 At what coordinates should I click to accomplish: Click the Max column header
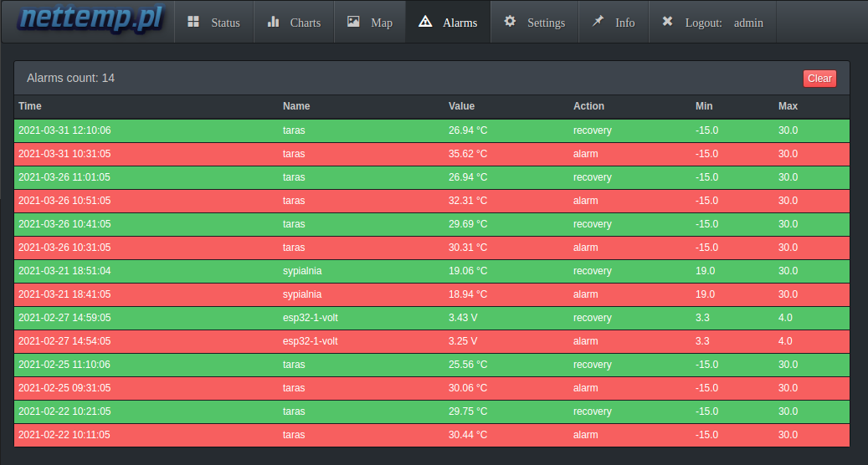point(788,106)
